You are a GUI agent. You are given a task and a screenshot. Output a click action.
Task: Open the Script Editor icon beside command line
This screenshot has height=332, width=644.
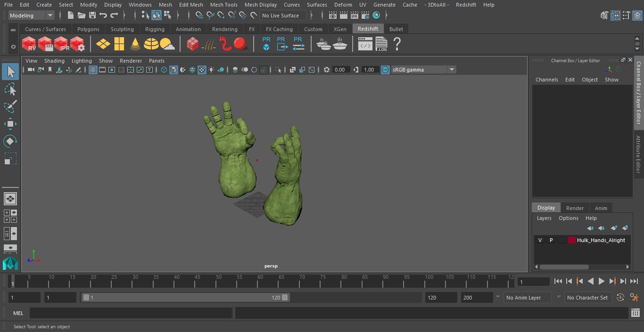[x=635, y=313]
